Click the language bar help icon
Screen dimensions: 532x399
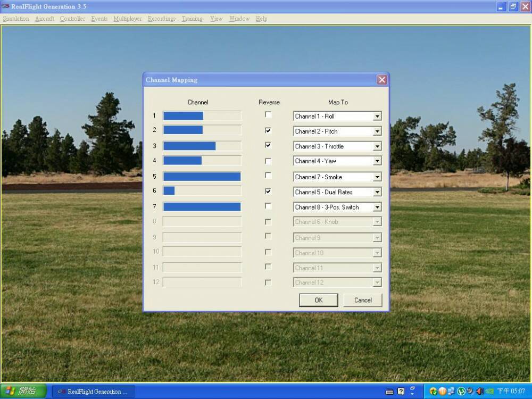coord(401,392)
